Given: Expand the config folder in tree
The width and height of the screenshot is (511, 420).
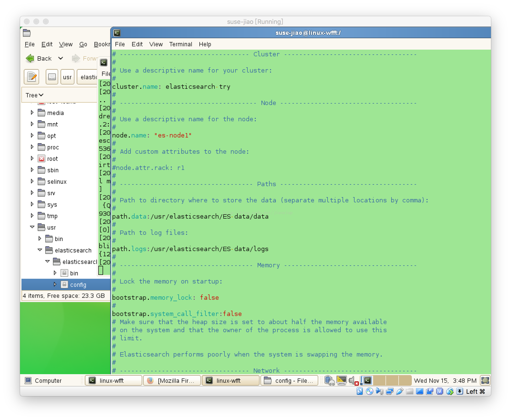Looking at the screenshot, I should (x=55, y=284).
